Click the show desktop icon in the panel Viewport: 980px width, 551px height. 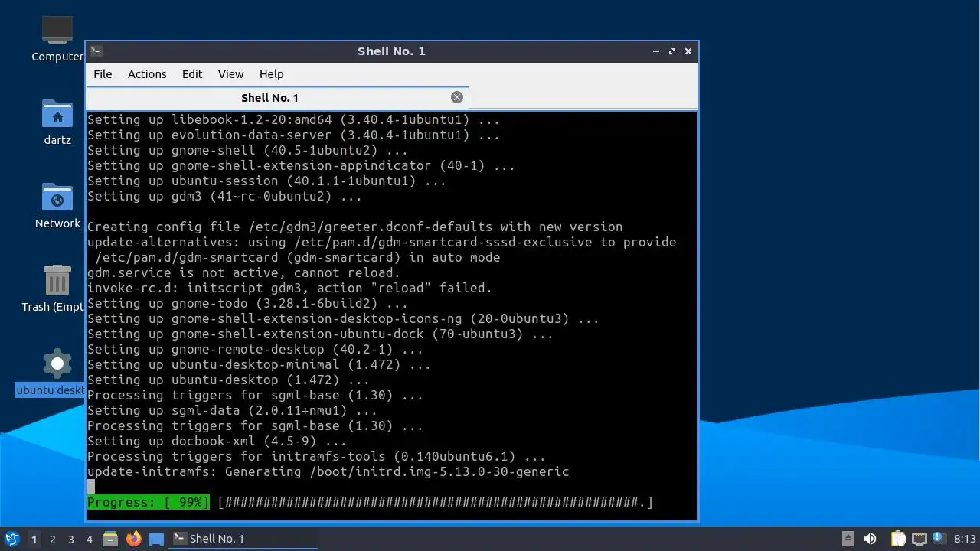pos(156,539)
